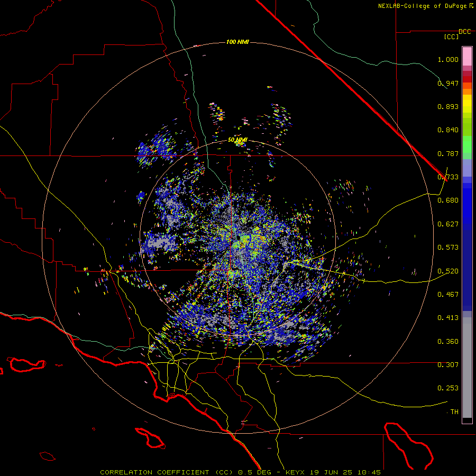Click the 0.573 scale value
This screenshot has height=476, width=476.
(x=448, y=248)
